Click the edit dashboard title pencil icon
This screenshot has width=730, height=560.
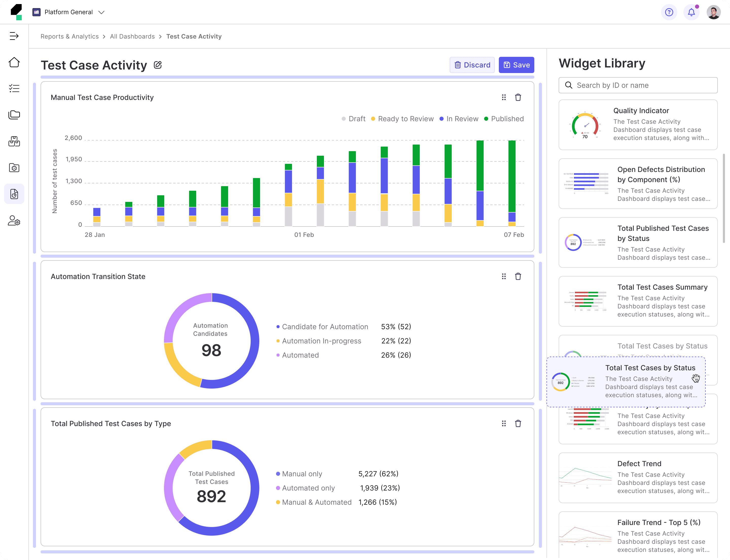click(x=158, y=65)
